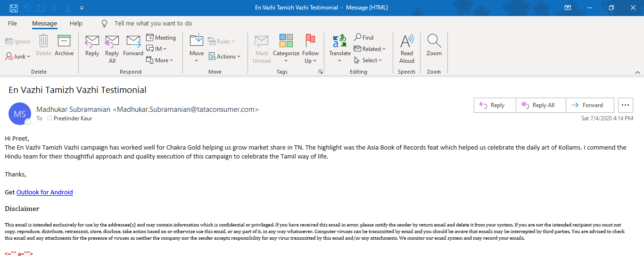Save the message using the floppy disk icon

[x=14, y=8]
